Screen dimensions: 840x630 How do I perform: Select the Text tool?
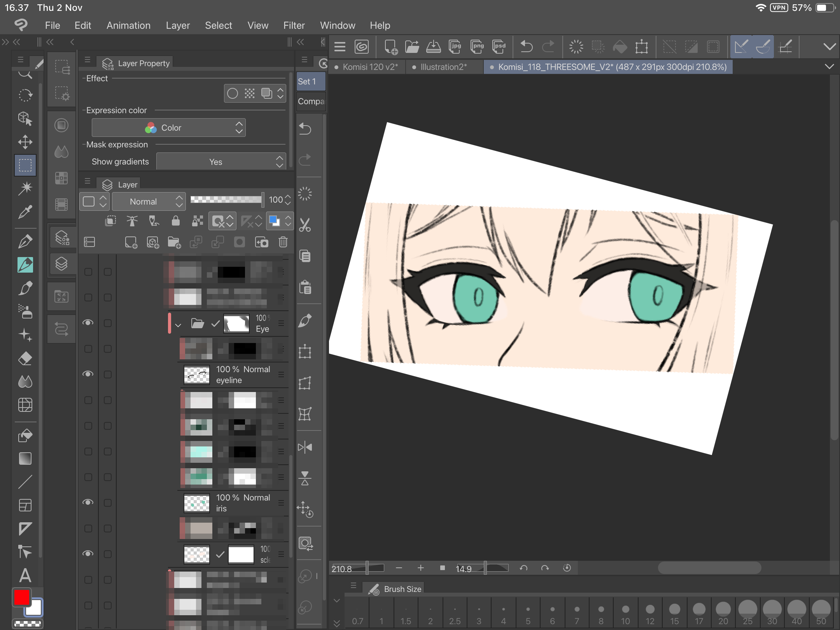(25, 576)
